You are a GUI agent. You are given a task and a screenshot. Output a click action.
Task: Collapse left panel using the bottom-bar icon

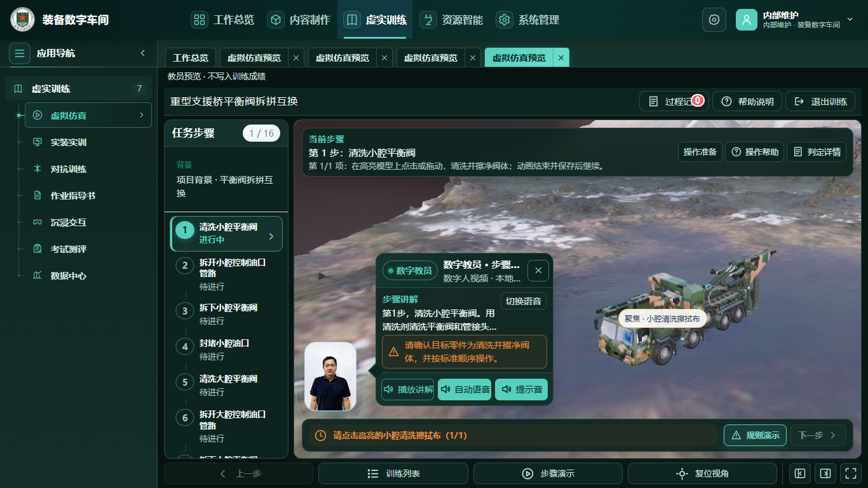(800, 473)
